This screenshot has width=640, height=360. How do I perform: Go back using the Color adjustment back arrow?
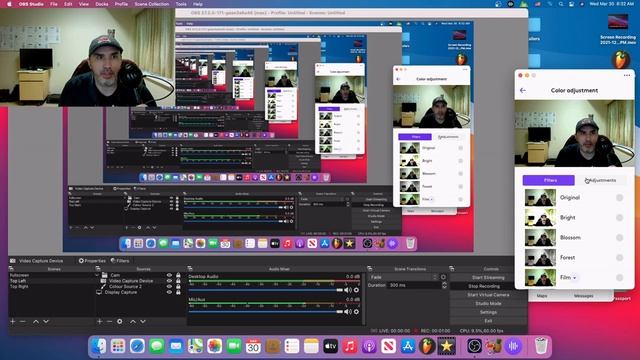pyautogui.click(x=523, y=90)
